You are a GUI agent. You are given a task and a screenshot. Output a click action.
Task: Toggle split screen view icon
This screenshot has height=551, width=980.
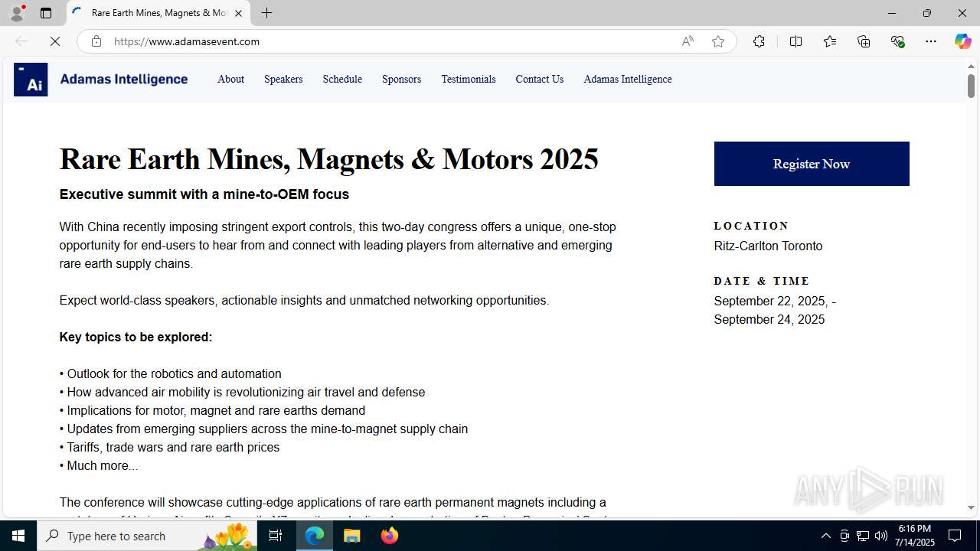(795, 41)
